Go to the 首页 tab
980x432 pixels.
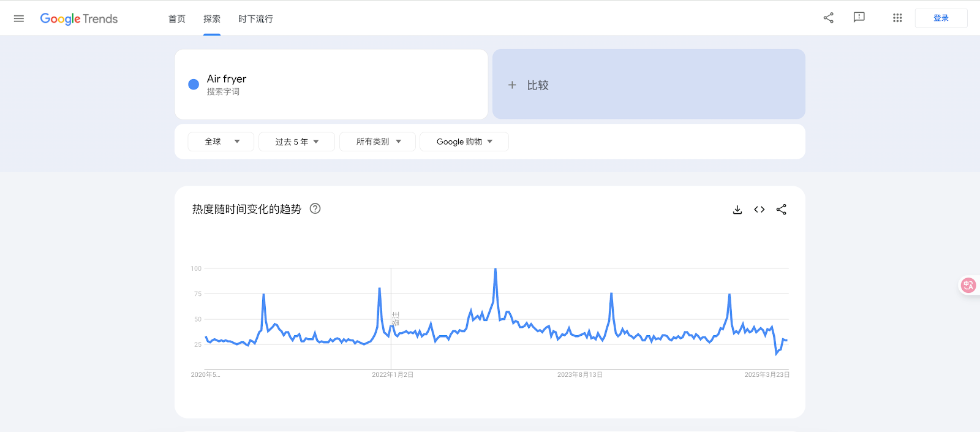[x=177, y=19]
